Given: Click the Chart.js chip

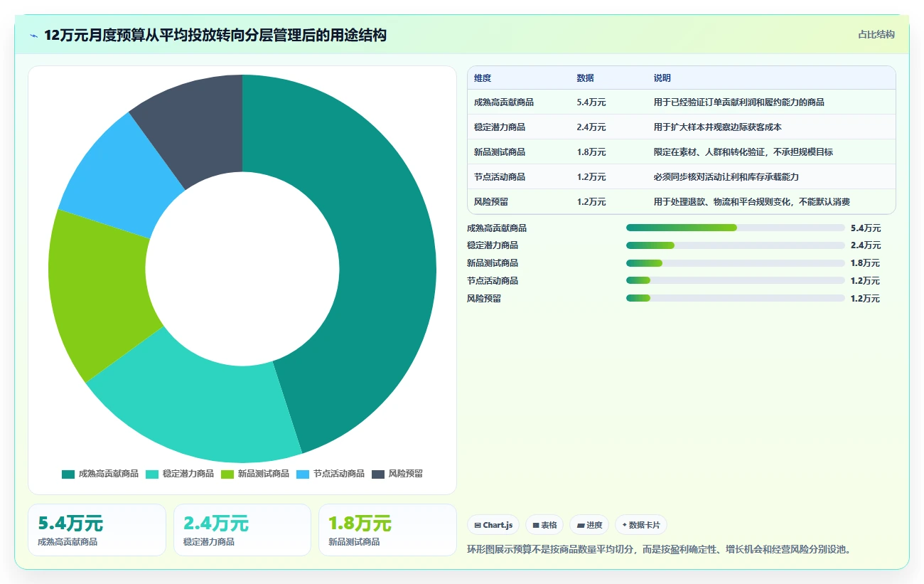Looking at the screenshot, I should click(x=493, y=525).
